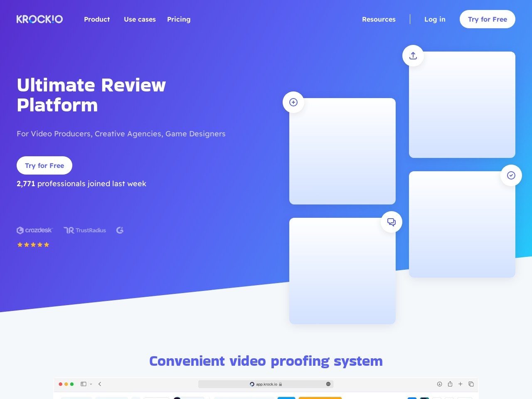Image resolution: width=532 pixels, height=399 pixels.
Task: Click the sidebar toggle icon in browser mockup
Action: (x=84, y=384)
